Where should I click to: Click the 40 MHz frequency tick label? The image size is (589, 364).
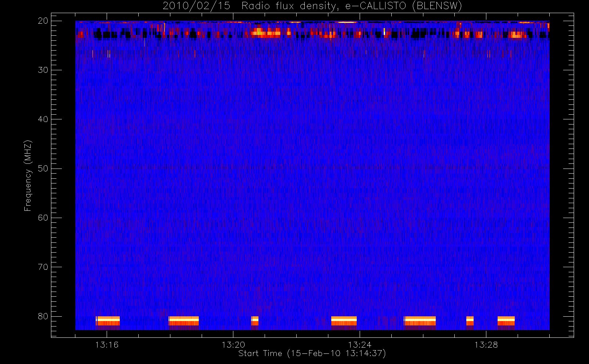pos(43,119)
